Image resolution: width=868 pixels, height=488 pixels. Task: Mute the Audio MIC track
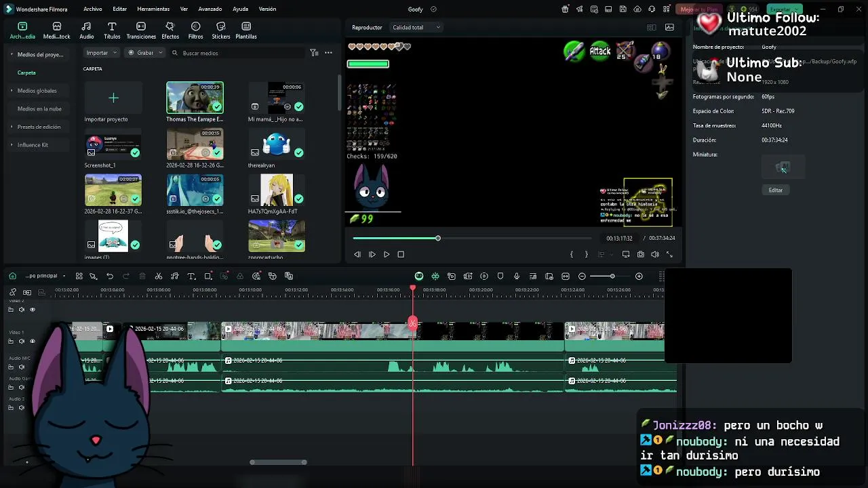(22, 367)
